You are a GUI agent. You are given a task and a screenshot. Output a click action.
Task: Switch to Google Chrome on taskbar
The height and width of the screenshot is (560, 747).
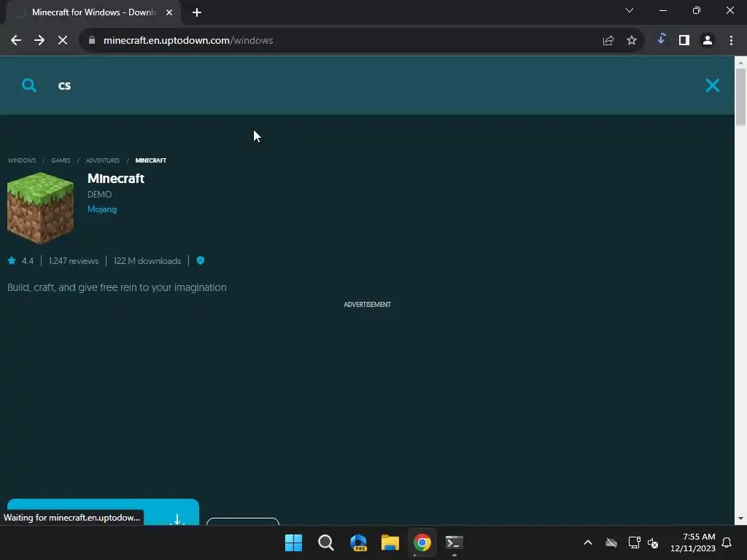[422, 542]
